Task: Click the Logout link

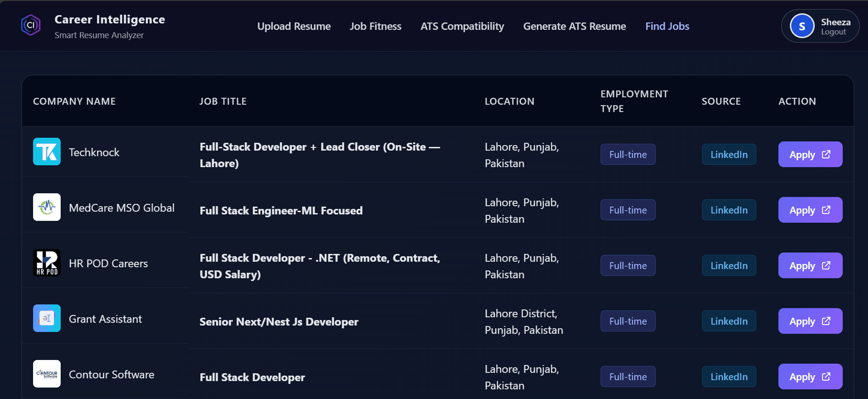Action: pyautogui.click(x=834, y=32)
